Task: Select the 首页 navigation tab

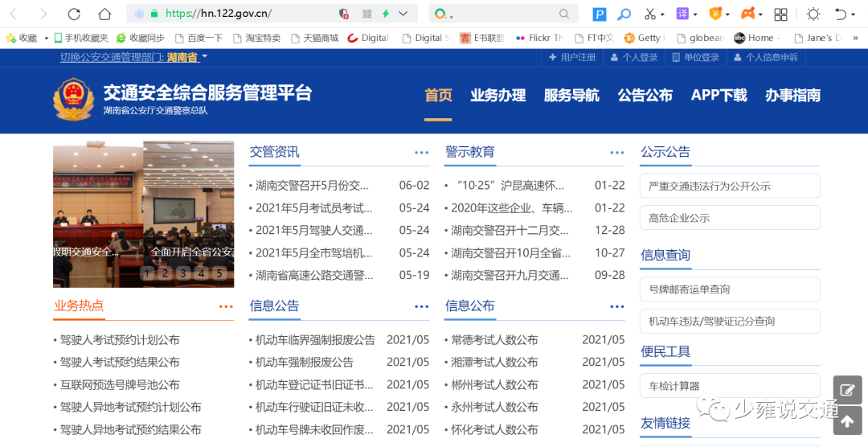Action: click(x=438, y=96)
